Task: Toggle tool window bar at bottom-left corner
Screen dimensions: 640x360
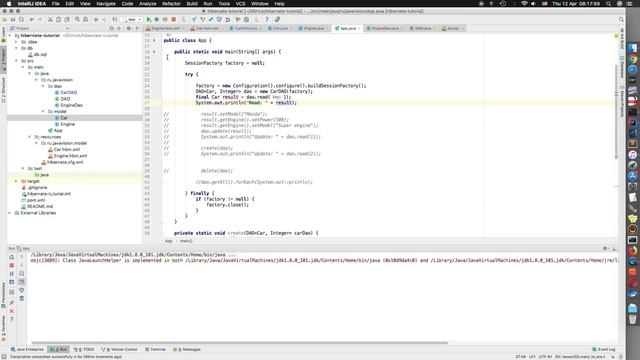Action: (x=3, y=356)
